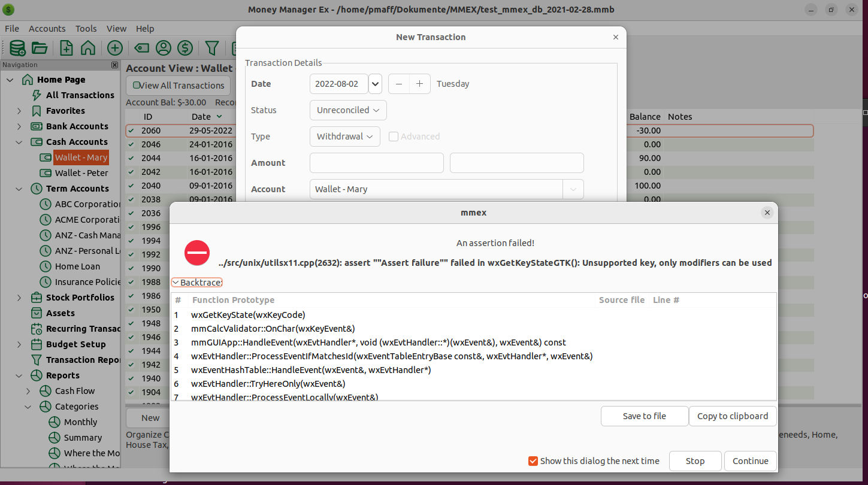This screenshot has height=485, width=868.
Task: Enable the Advanced option for the withdrawal
Action: (394, 136)
